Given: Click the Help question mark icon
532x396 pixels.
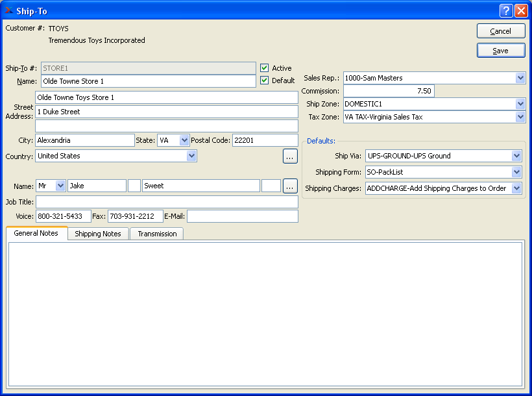Looking at the screenshot, I should [x=506, y=11].
